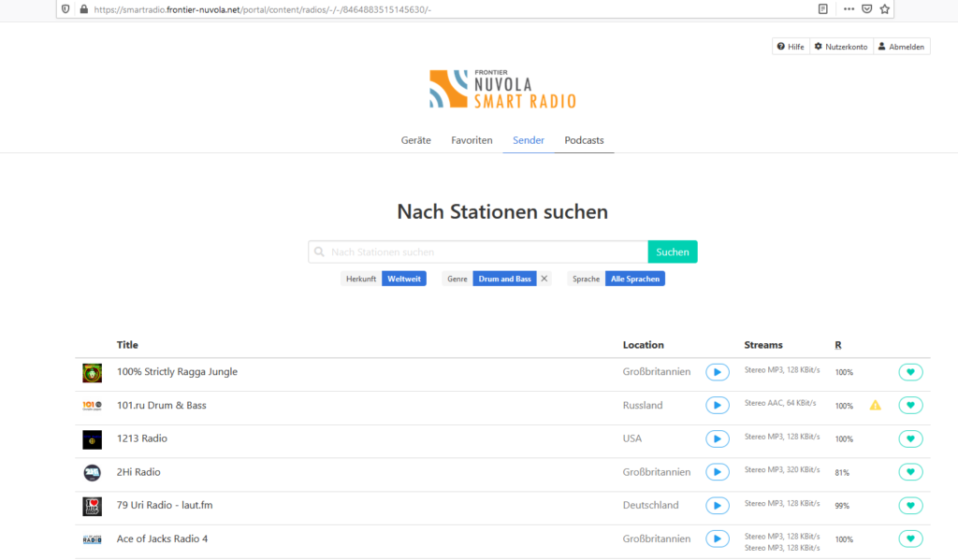Screen dimensions: 958x560
Task: Favorite 79 Uri Radio - laut.fm
Action: point(910,505)
